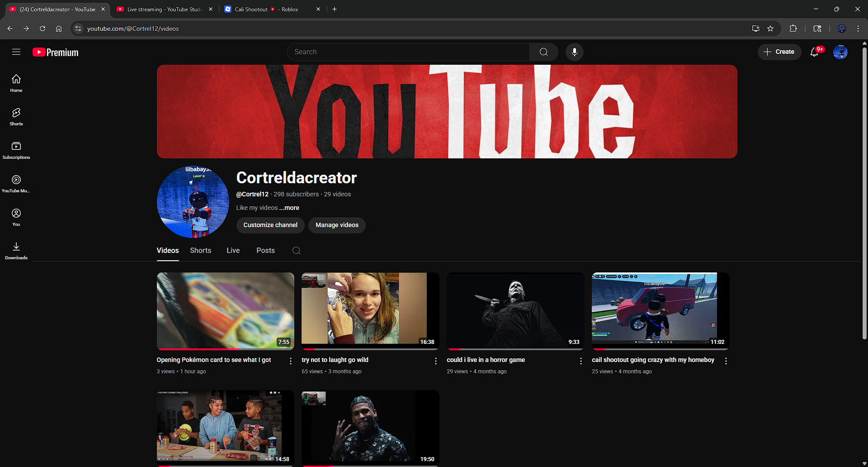Open the Create dropdown button
The width and height of the screenshot is (868, 467).
pyautogui.click(x=779, y=52)
